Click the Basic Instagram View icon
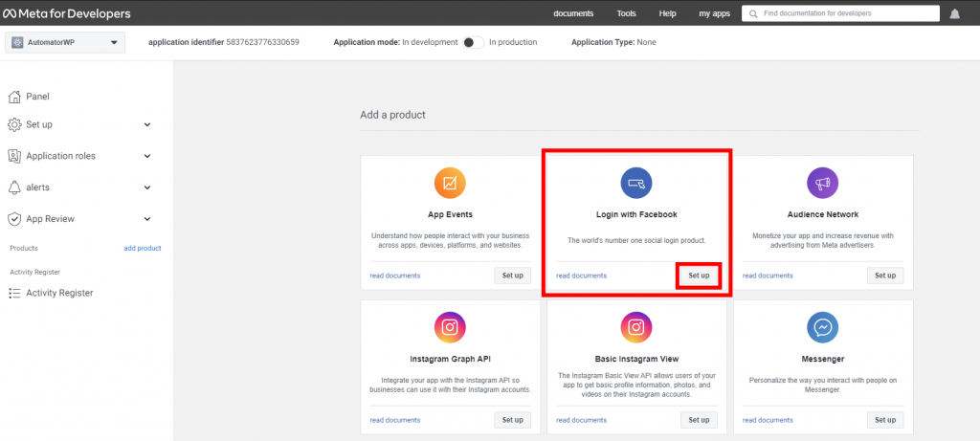 [636, 327]
